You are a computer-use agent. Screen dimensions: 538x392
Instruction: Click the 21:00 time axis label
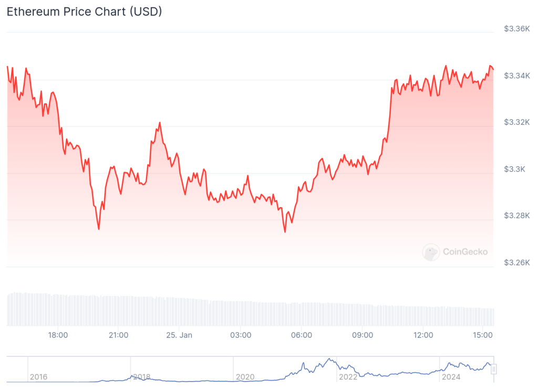[118, 335]
